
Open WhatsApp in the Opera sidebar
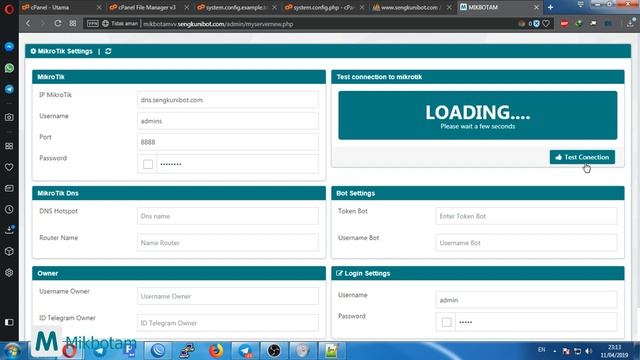pos(9,68)
